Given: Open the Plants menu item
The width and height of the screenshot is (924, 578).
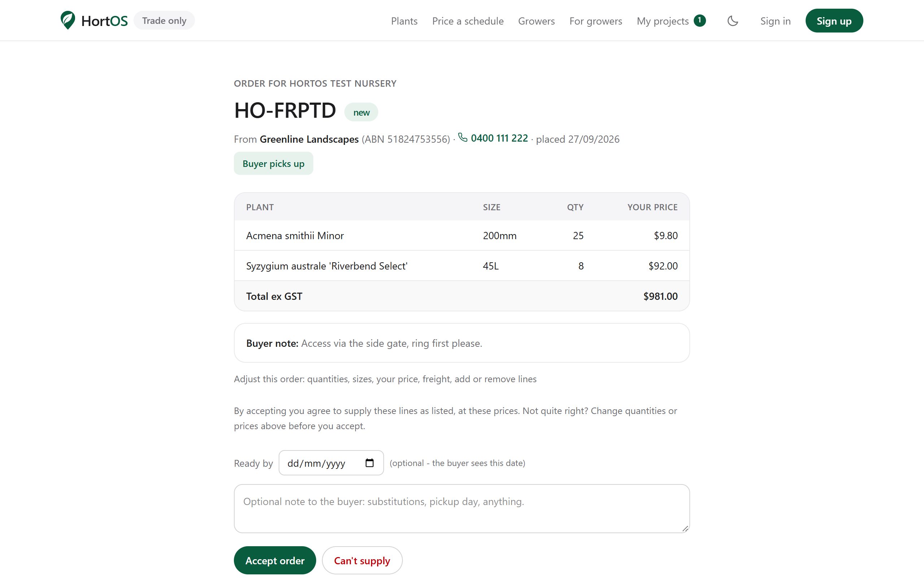Looking at the screenshot, I should pyautogui.click(x=404, y=21).
